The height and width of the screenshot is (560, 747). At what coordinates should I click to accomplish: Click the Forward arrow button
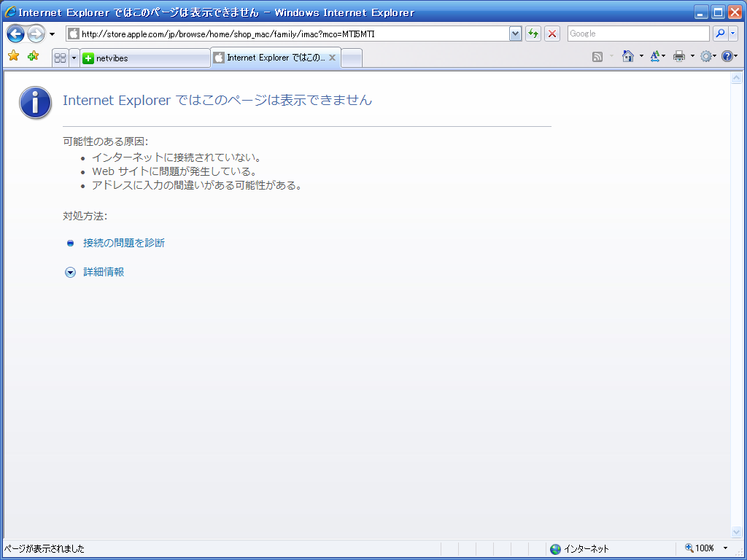(36, 34)
